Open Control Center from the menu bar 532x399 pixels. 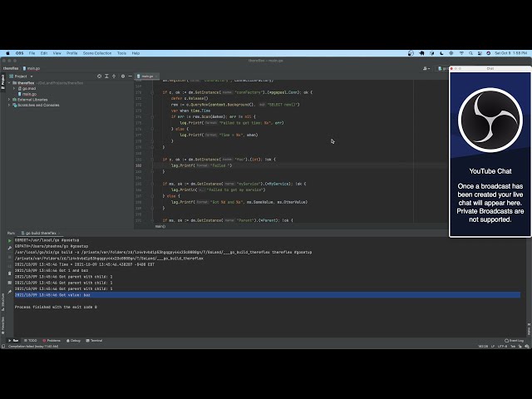click(480, 53)
